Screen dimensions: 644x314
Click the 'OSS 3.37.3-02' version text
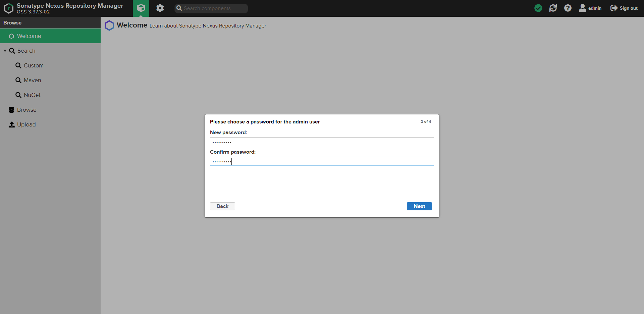point(33,12)
